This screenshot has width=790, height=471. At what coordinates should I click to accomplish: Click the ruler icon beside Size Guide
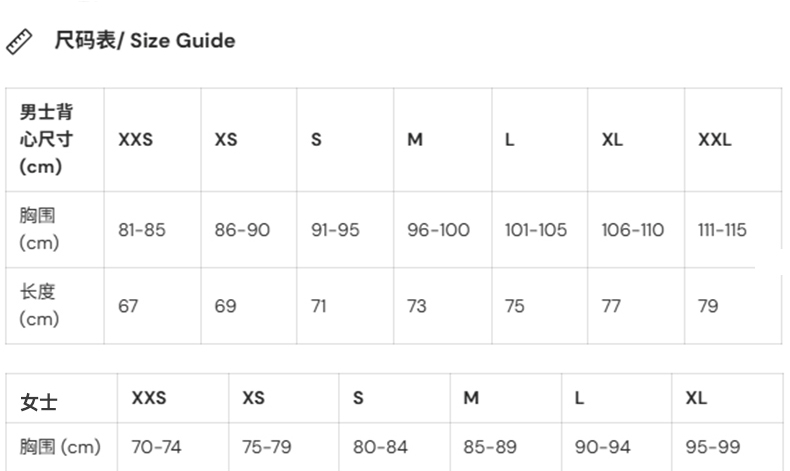point(19,42)
